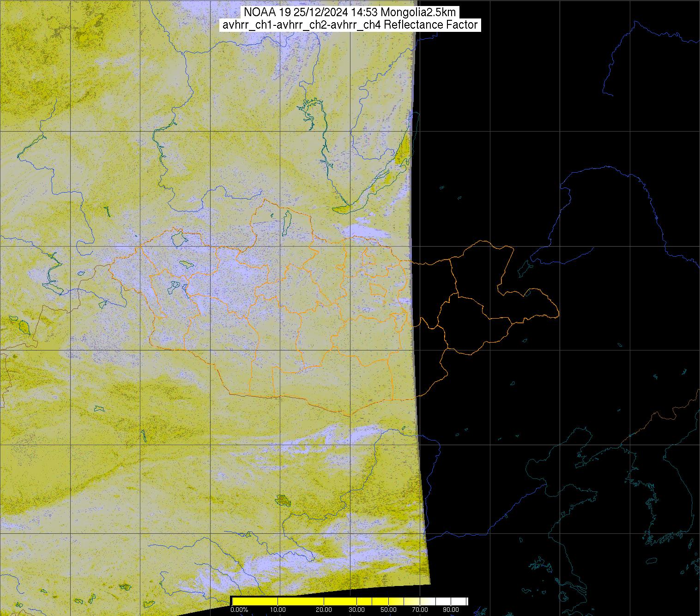
Task: Click the NOAA 19 title text label
Action: [x=350, y=12]
